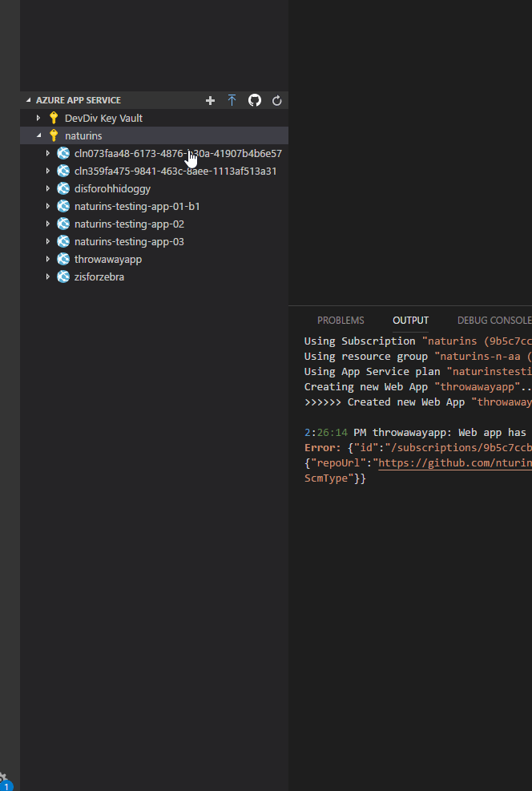Click the globe icon next to zisforzebra

pyautogui.click(x=63, y=276)
